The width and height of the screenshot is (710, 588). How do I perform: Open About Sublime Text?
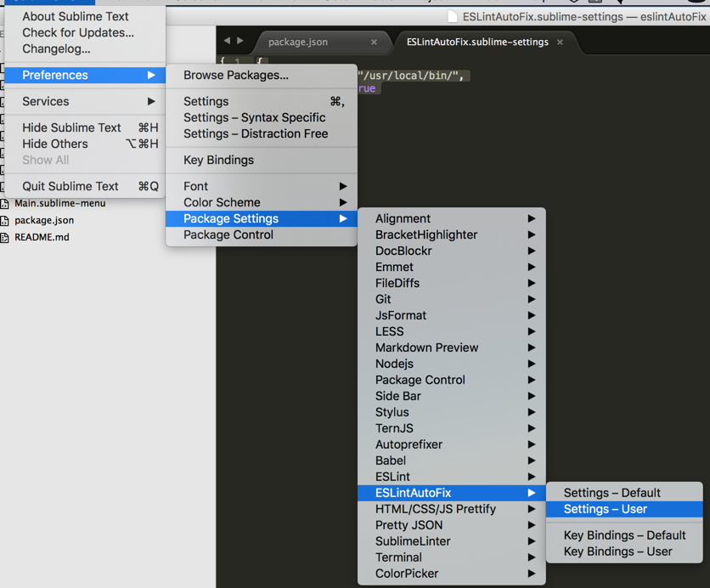(x=85, y=16)
